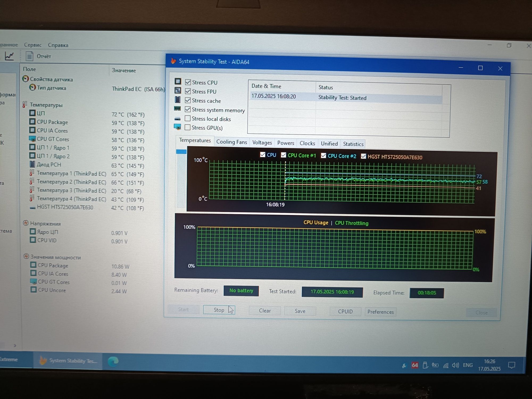532x399 pixels.
Task: Select CPU GT Cores temperature monitor icon
Action: 32,139
